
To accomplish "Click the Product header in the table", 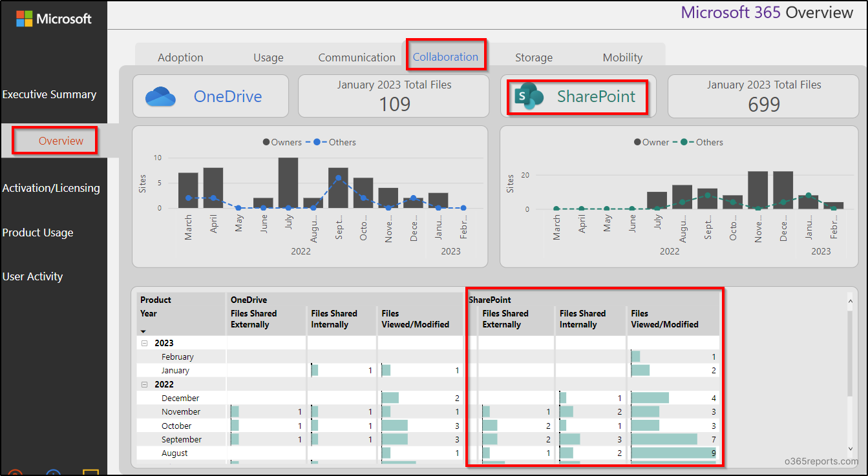I will coord(156,300).
